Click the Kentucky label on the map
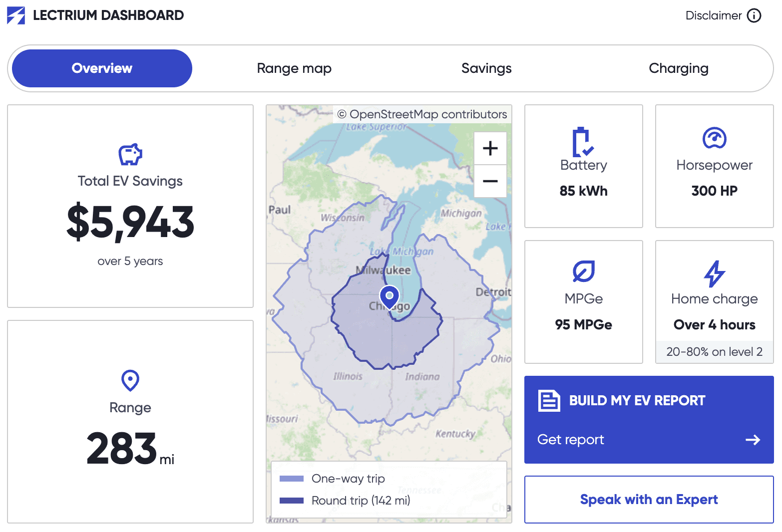Image resolution: width=782 pixels, height=532 pixels. coord(456,434)
